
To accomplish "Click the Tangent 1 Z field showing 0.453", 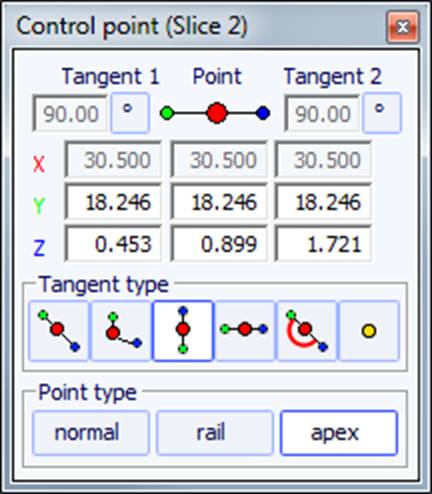I will (113, 244).
